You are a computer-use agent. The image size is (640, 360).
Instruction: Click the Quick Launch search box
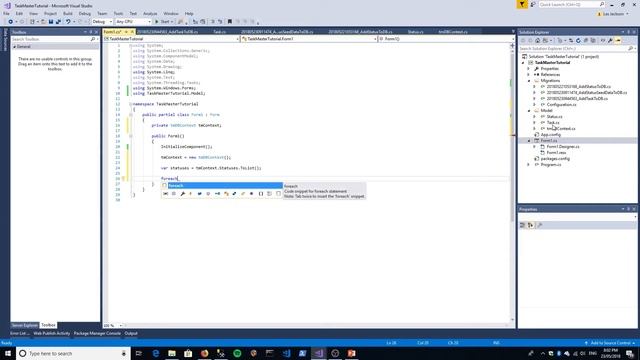[x=571, y=4]
